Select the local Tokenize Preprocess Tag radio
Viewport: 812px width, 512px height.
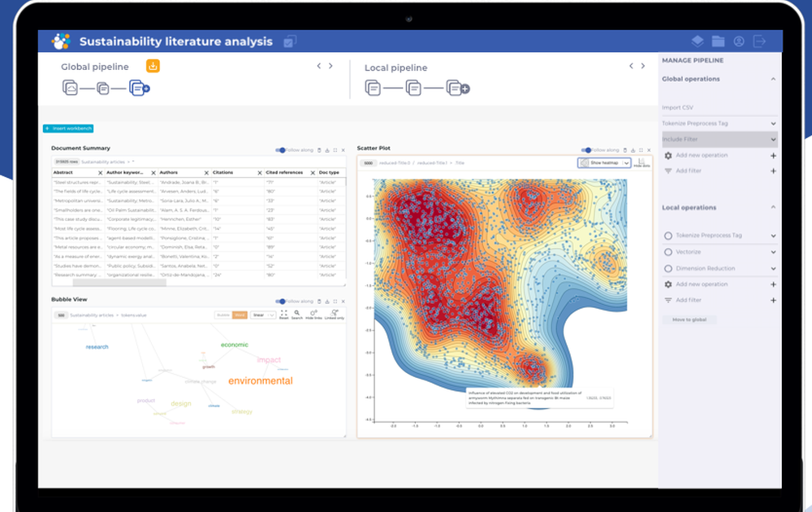click(668, 236)
